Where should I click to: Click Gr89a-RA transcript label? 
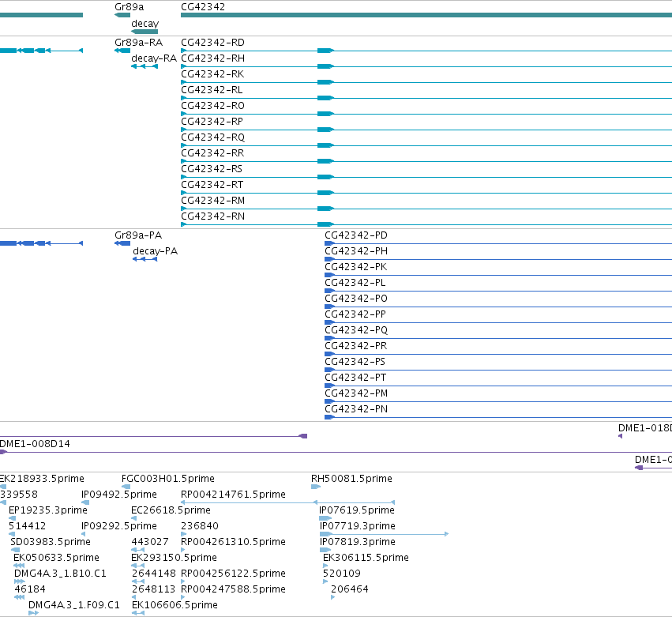[138, 43]
